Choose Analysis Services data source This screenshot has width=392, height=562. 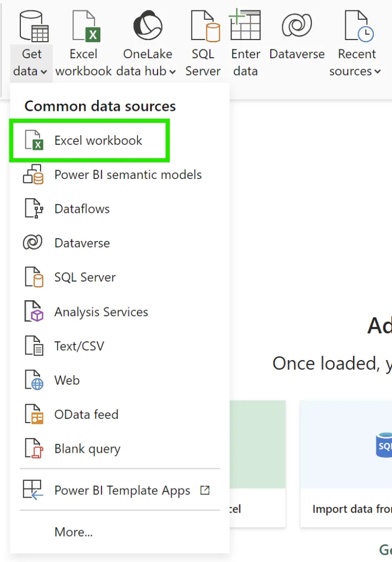point(120,312)
